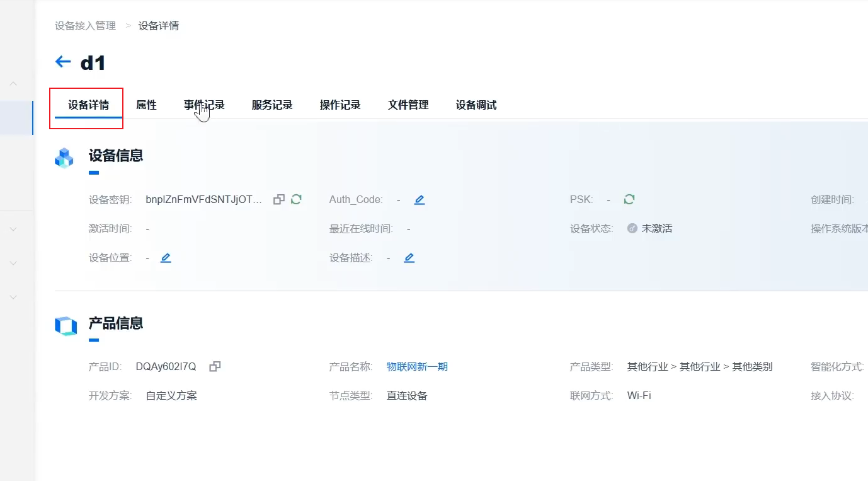This screenshot has height=481, width=868.
Task: Expand the middle collapsed sidebar group
Action: click(x=13, y=263)
